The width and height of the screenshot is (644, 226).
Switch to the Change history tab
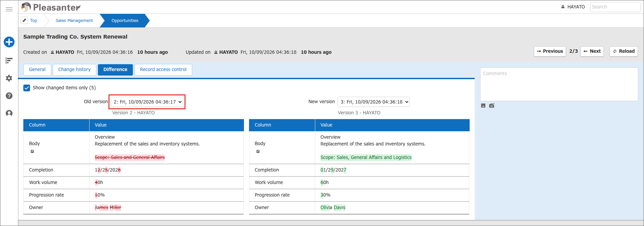point(74,70)
